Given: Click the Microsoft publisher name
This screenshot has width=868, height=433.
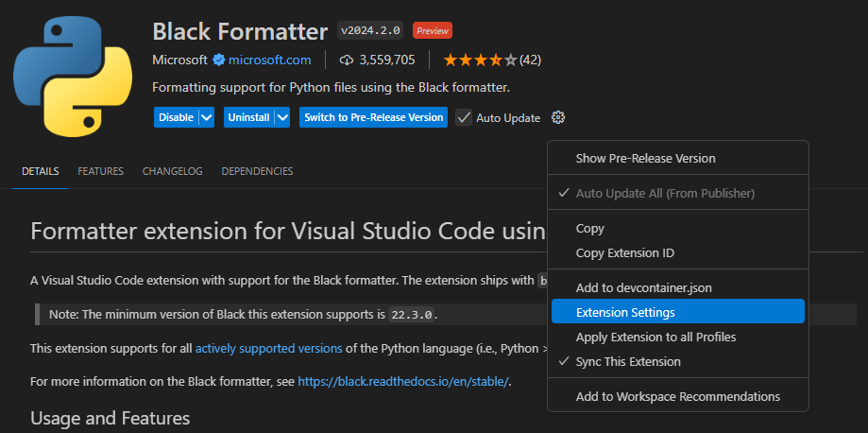Looking at the screenshot, I should [179, 60].
